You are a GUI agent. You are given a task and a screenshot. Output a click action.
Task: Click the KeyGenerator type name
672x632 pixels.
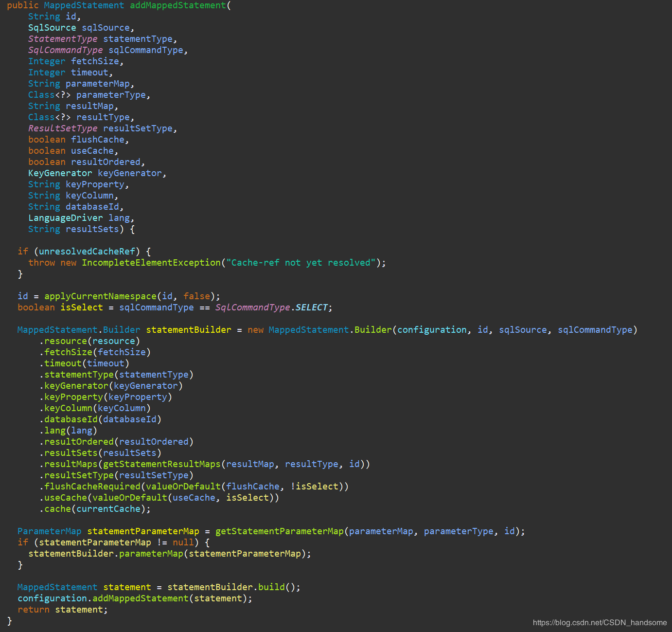tap(60, 173)
